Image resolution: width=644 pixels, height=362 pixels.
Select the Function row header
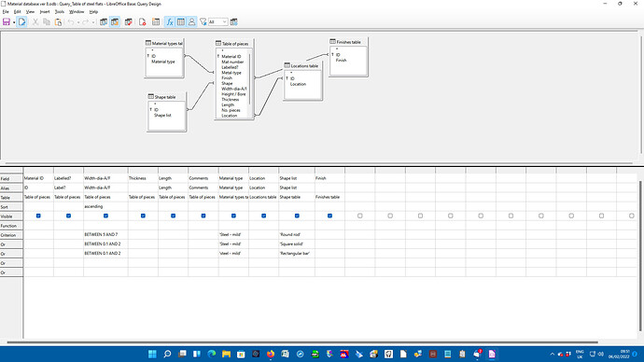click(11, 226)
